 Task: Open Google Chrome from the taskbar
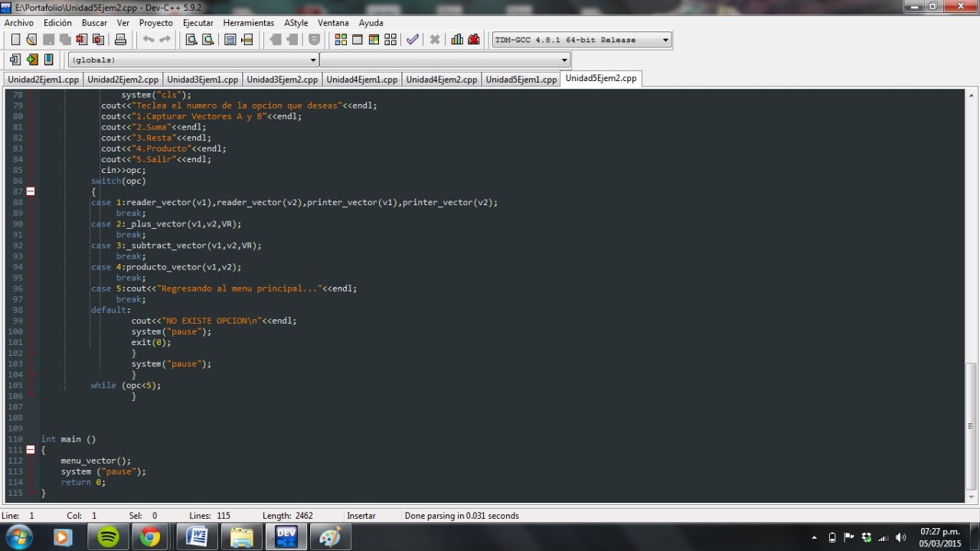150,537
